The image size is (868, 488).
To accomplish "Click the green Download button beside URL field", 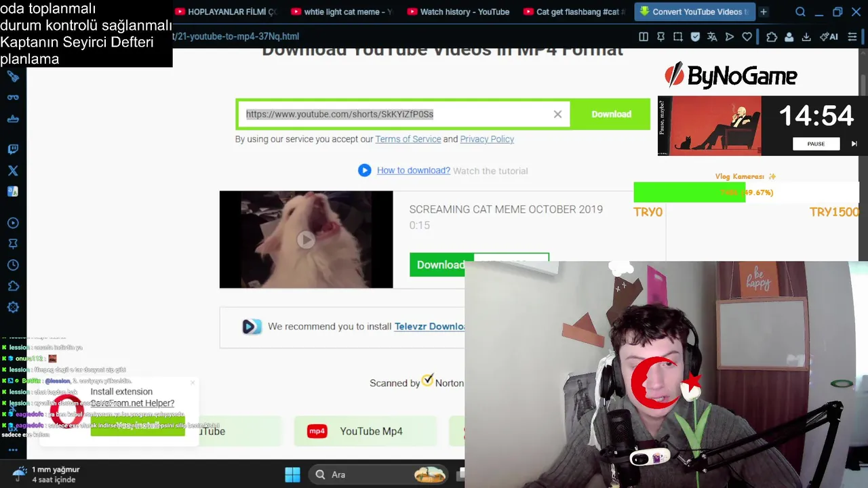I will [x=611, y=114].
